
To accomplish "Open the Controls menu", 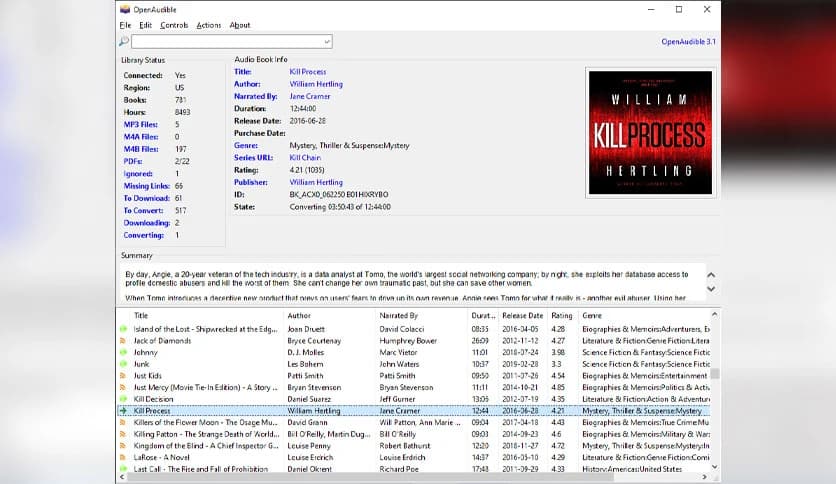I will point(174,25).
